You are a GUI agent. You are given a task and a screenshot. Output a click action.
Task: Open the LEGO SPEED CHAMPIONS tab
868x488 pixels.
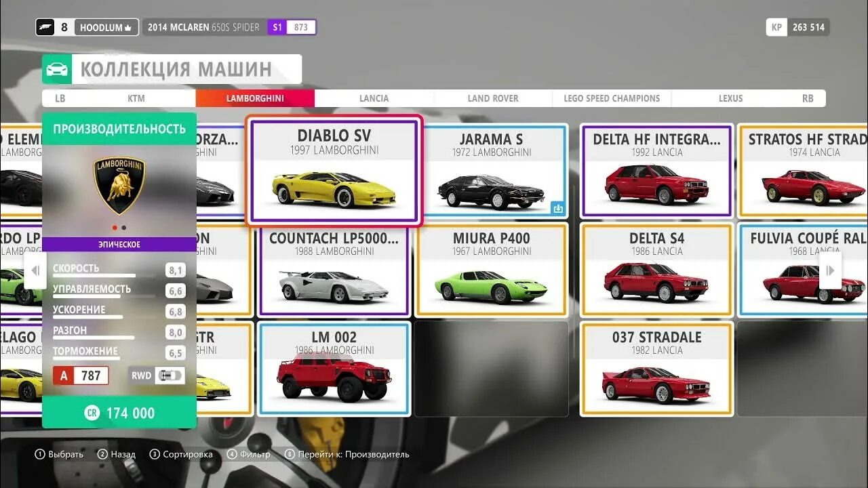(612, 98)
